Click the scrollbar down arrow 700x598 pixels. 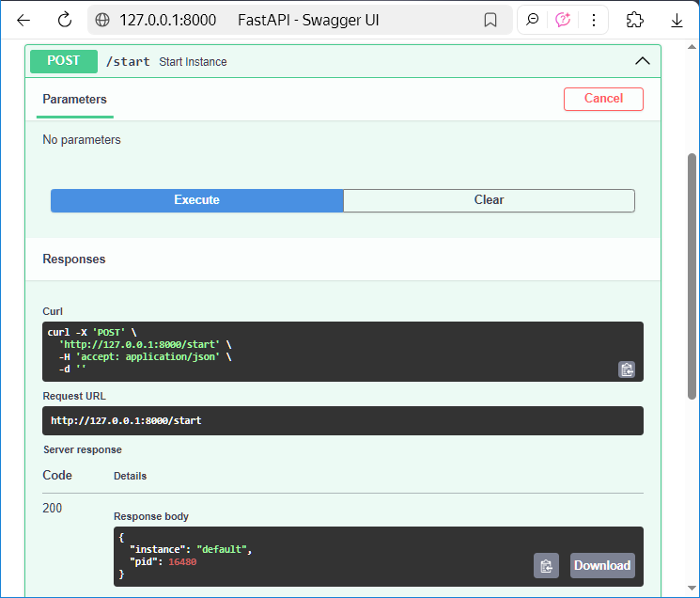[x=692, y=589]
